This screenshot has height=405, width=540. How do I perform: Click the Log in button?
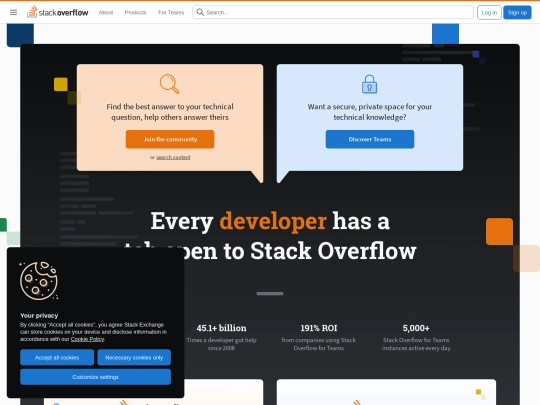tap(489, 12)
